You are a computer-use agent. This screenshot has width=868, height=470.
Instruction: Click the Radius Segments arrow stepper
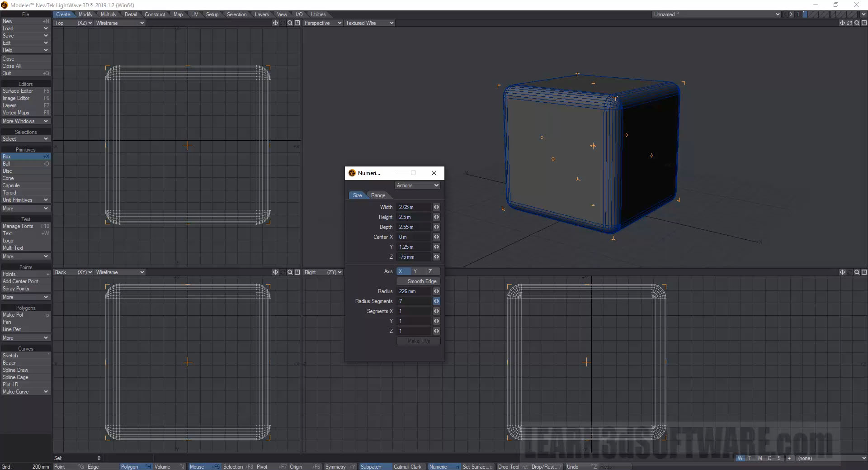[x=436, y=301]
